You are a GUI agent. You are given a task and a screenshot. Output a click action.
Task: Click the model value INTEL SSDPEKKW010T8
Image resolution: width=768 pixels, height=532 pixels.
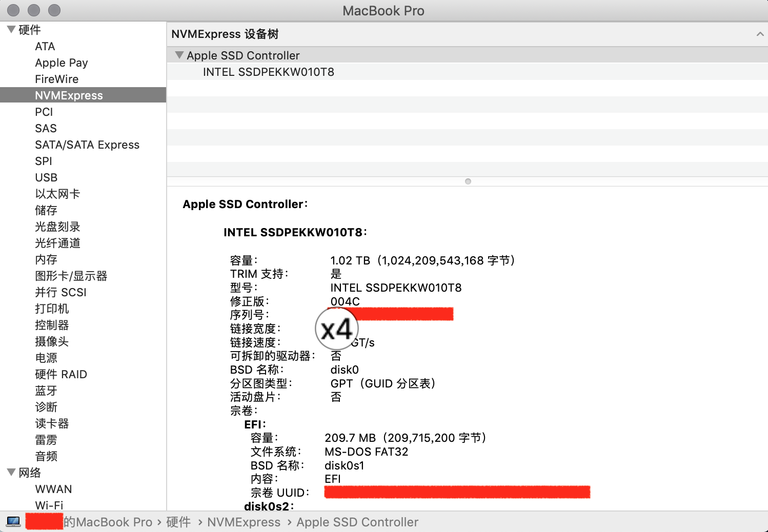click(396, 288)
